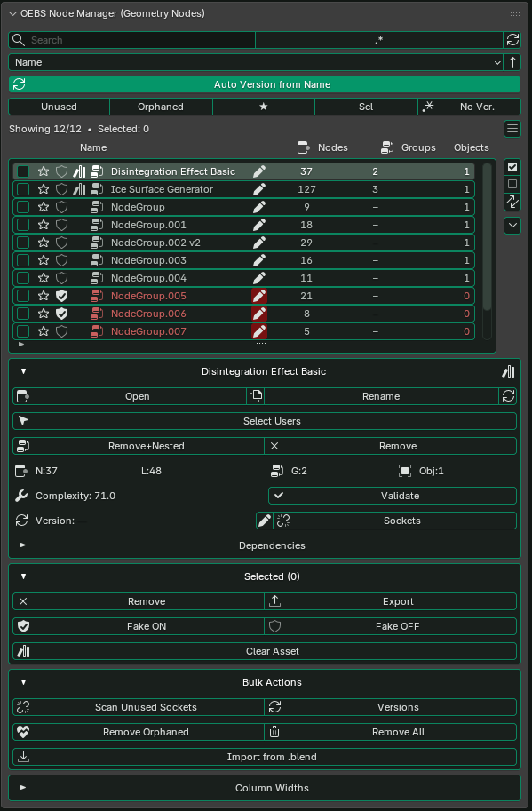532x811 pixels.
Task: Star Disintegration Effect Basic as favorite
Action: 44,171
